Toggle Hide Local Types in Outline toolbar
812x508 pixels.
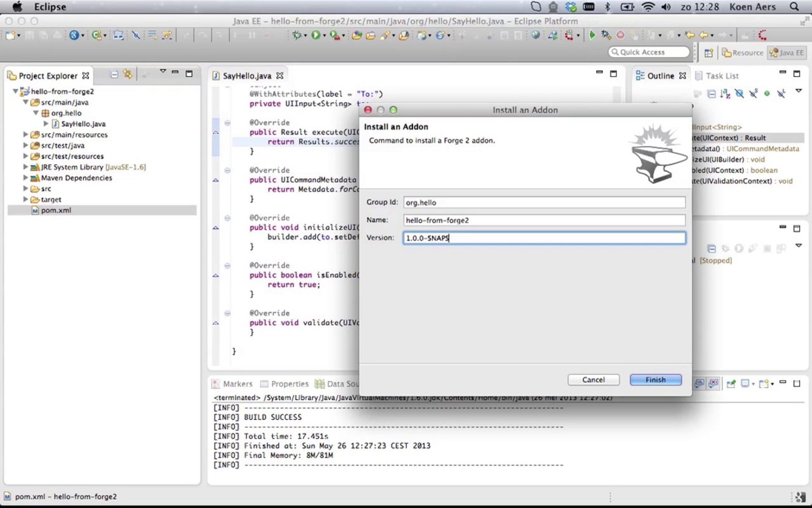781,94
